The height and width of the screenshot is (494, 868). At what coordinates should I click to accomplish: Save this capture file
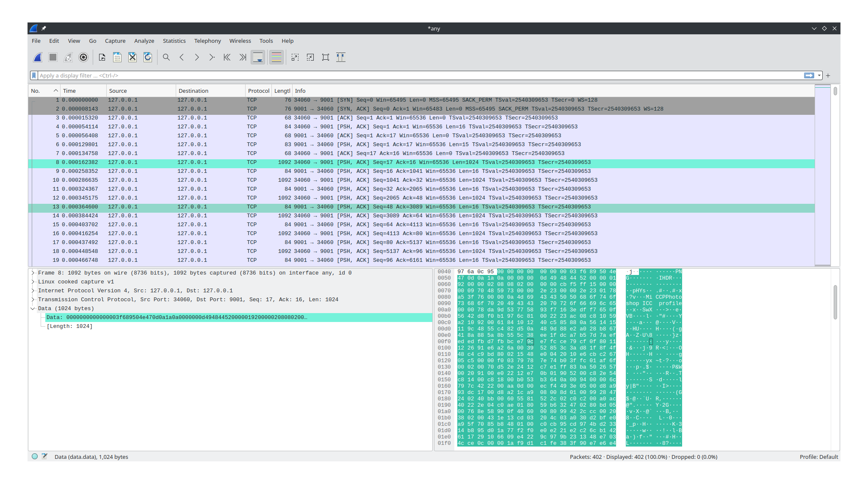point(117,57)
